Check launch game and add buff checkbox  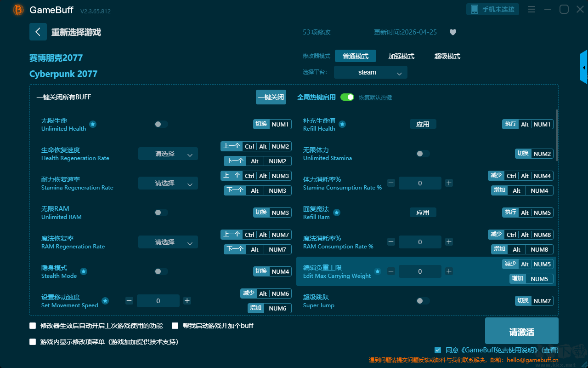tap(175, 326)
